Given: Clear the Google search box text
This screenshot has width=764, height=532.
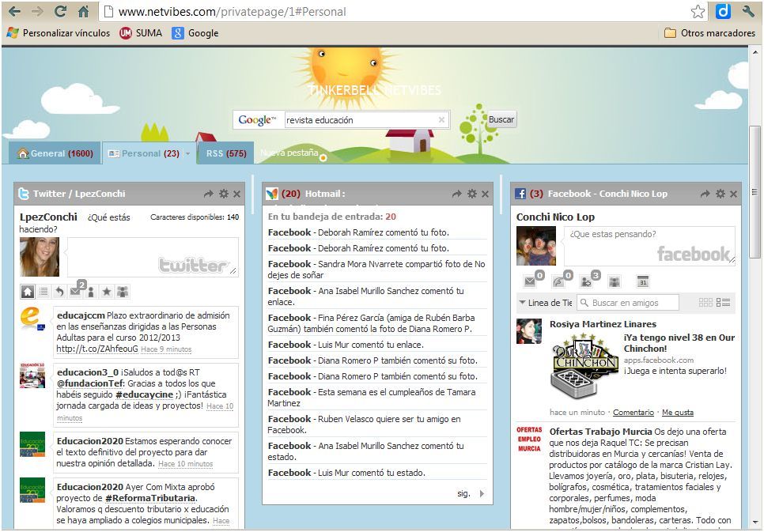Looking at the screenshot, I should click(441, 120).
